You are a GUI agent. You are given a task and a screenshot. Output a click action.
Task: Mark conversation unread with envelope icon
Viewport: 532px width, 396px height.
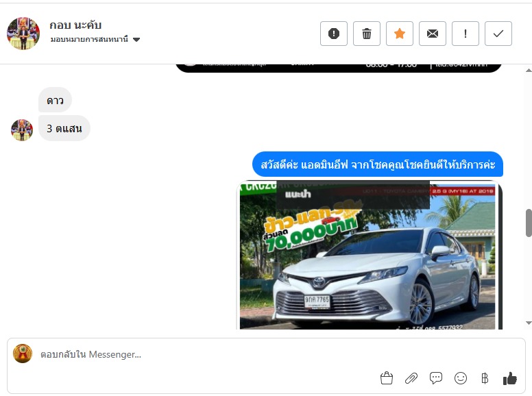click(432, 34)
